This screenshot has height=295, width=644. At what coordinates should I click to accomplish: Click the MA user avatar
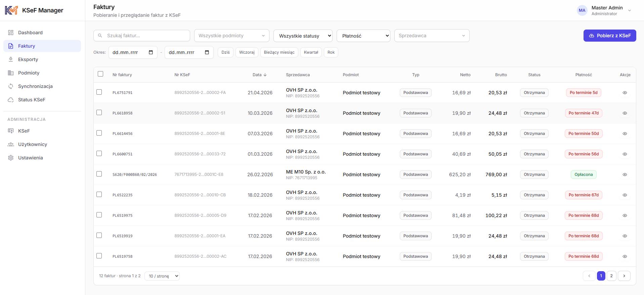point(582,10)
